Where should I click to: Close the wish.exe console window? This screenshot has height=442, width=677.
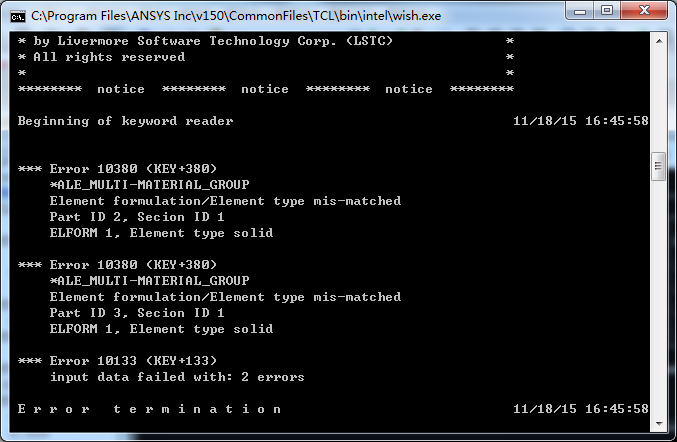point(645,13)
